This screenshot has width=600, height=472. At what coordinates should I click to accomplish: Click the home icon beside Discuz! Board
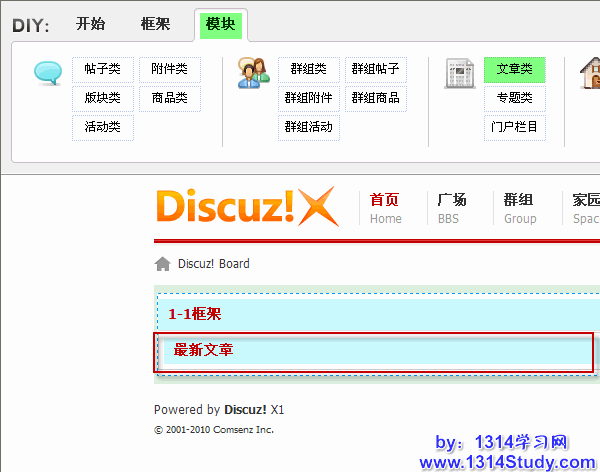(x=162, y=264)
